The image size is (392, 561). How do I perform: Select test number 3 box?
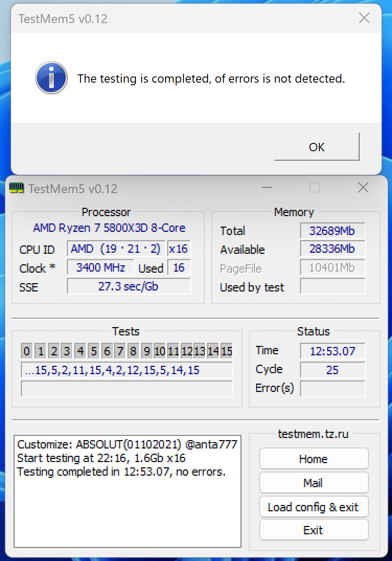coord(67,351)
